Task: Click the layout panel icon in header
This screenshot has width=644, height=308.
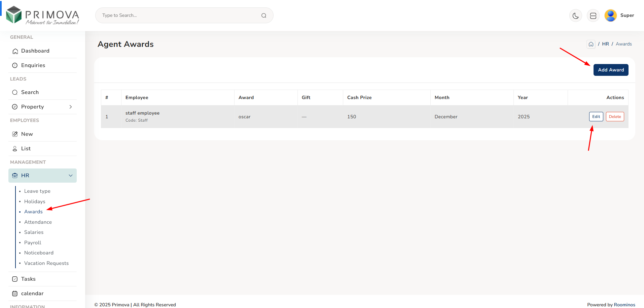Action: pos(593,16)
